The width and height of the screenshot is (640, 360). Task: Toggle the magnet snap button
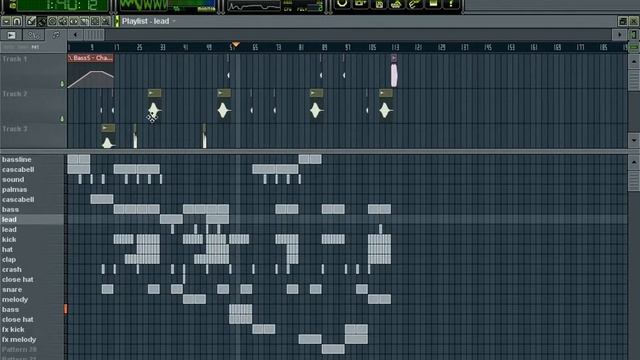pyautogui.click(x=17, y=21)
